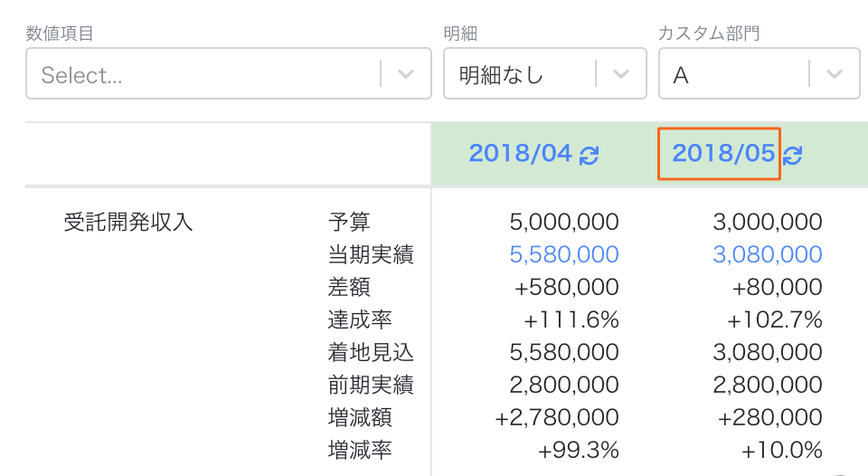Click the 増減額 value +2,780,000
This screenshot has width=868, height=476.
tap(556, 417)
